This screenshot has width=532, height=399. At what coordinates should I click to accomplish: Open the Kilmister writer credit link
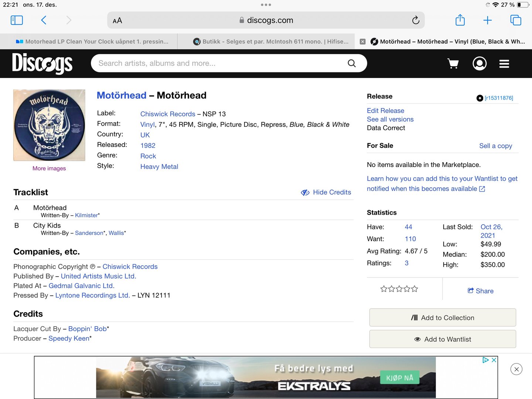(x=86, y=215)
